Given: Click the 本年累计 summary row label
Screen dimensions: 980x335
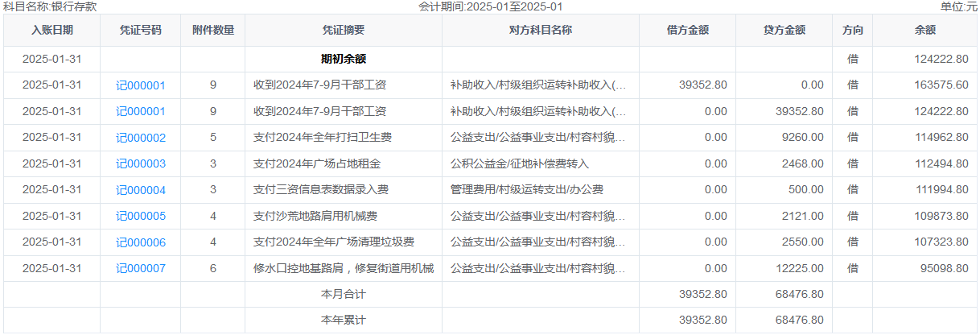Looking at the screenshot, I should click(344, 321).
